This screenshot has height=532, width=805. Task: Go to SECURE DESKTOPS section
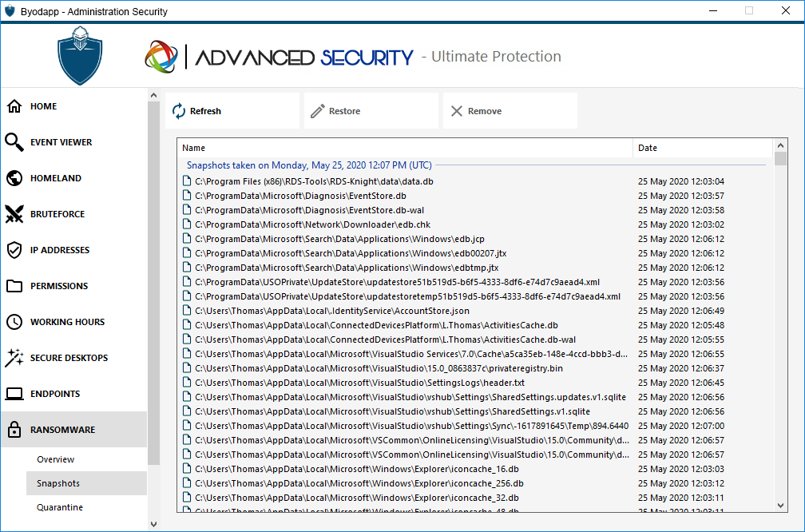click(x=74, y=358)
